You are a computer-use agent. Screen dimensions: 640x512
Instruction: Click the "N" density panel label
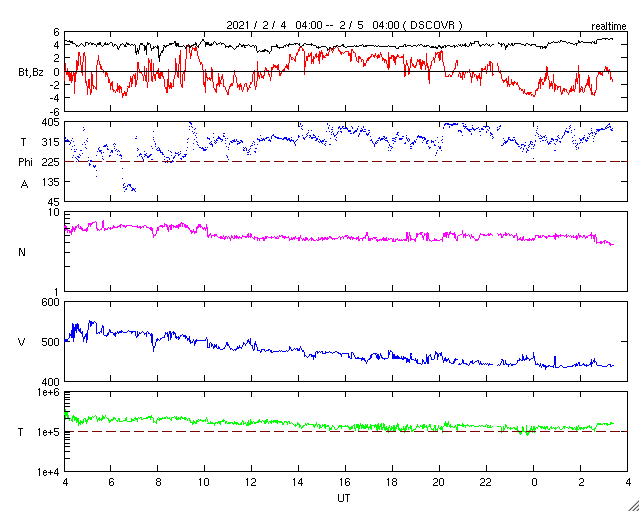tap(22, 252)
